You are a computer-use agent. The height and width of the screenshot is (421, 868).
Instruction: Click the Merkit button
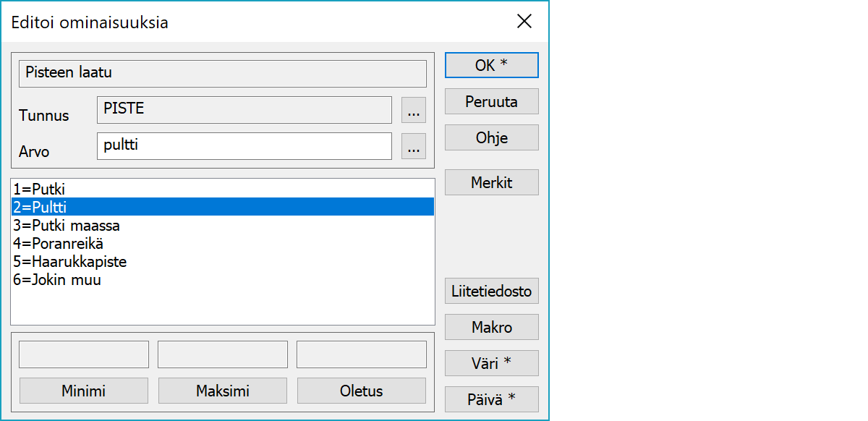[x=491, y=182]
